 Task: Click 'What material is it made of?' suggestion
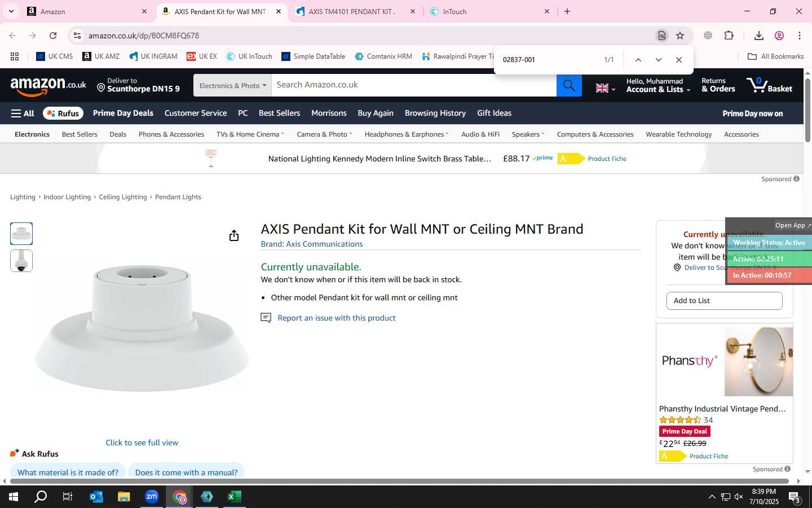pos(68,472)
